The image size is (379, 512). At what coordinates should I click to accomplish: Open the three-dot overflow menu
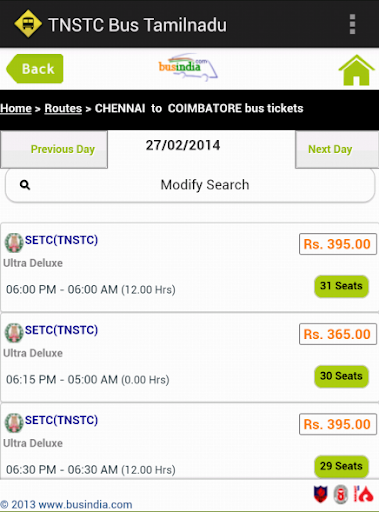[x=352, y=24]
